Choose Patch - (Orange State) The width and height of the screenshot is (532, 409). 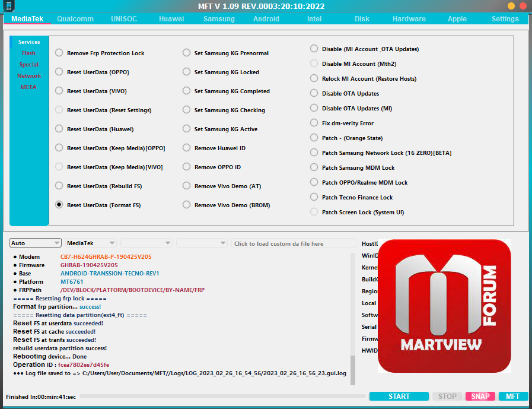(346, 138)
